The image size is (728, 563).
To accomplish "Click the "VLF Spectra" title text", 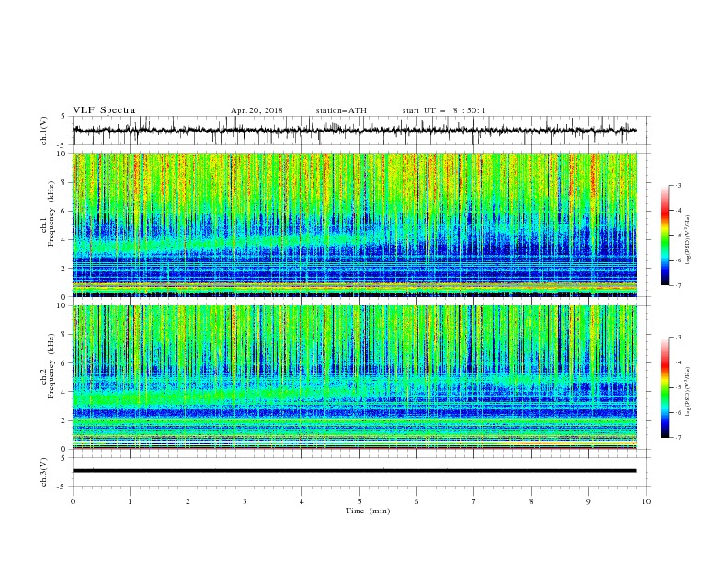I will click(104, 110).
